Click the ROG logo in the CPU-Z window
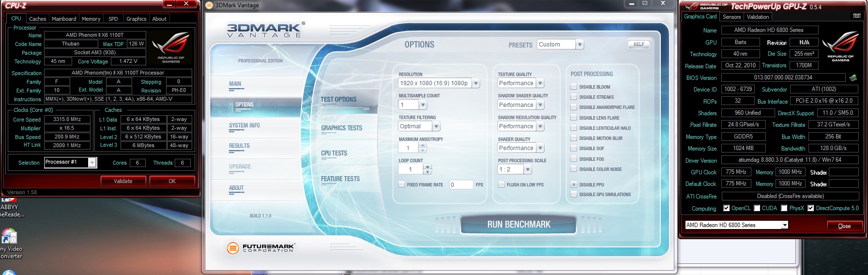 click(x=171, y=47)
